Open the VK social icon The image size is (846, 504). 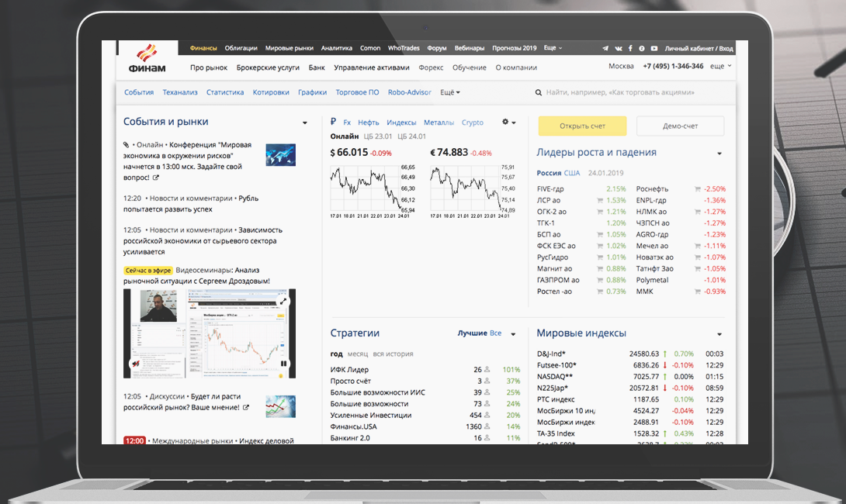619,49
